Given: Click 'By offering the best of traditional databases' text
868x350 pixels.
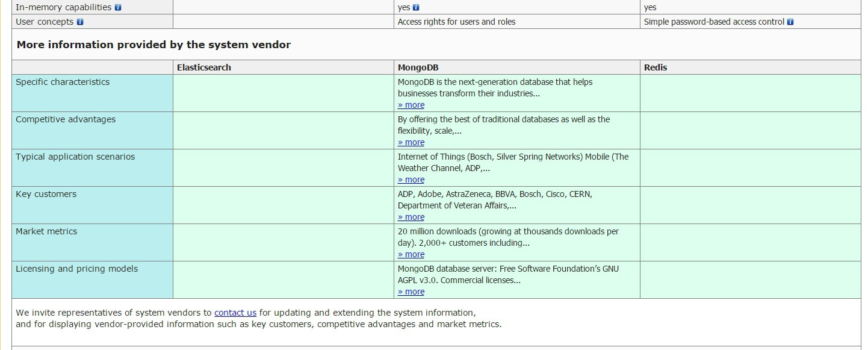Looking at the screenshot, I should (504, 125).
